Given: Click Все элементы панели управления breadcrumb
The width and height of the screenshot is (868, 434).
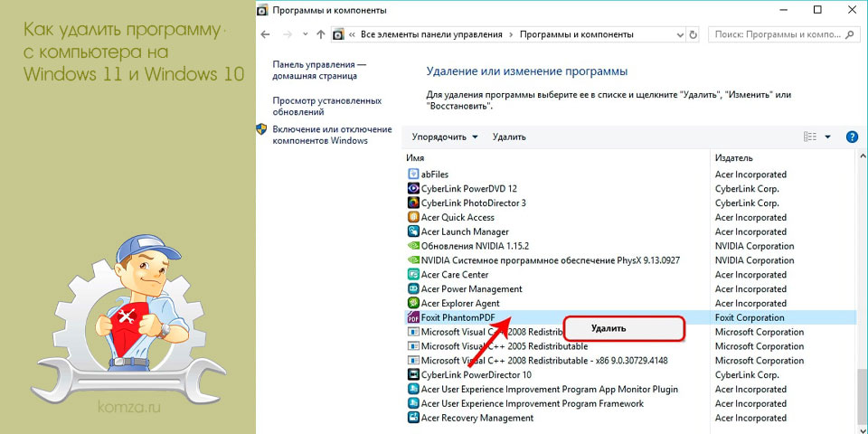Looking at the screenshot, I should tap(431, 34).
